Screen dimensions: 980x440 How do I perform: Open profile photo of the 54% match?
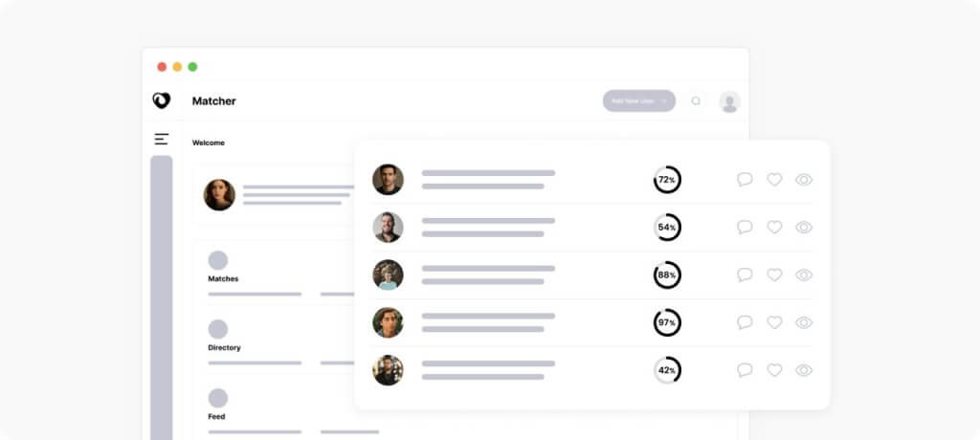coord(389,227)
